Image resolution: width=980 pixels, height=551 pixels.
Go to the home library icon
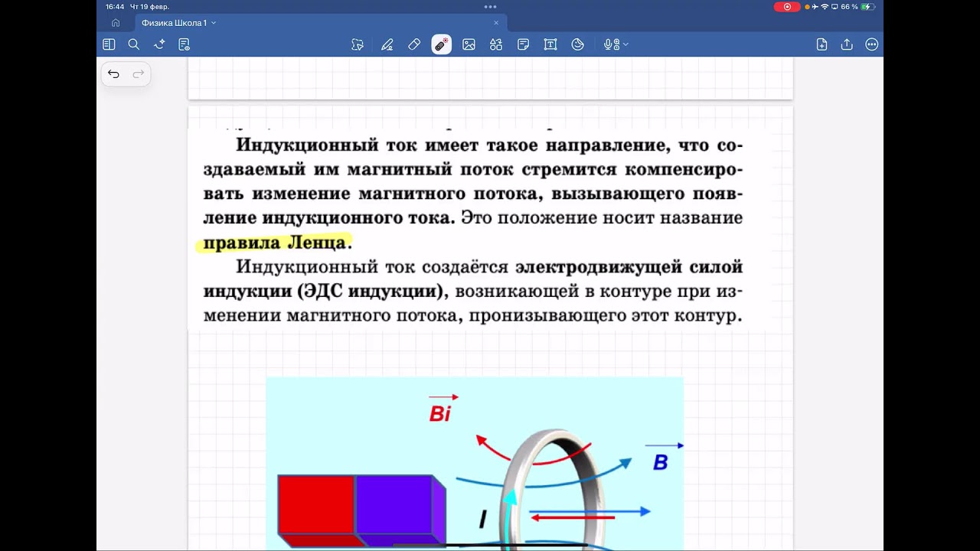click(116, 23)
